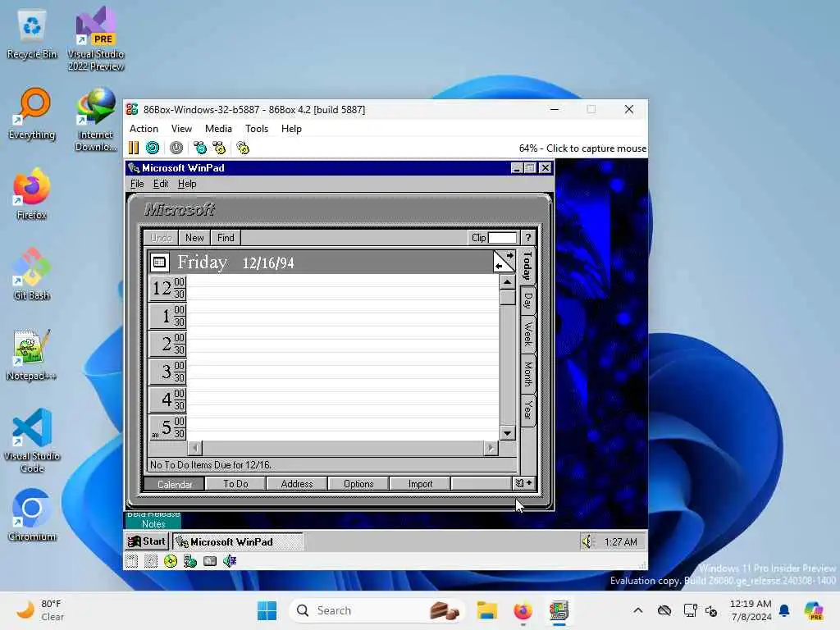The width and height of the screenshot is (840, 630).
Task: Open Visual Studio 2022 Preview desktop icon
Action: (x=96, y=39)
